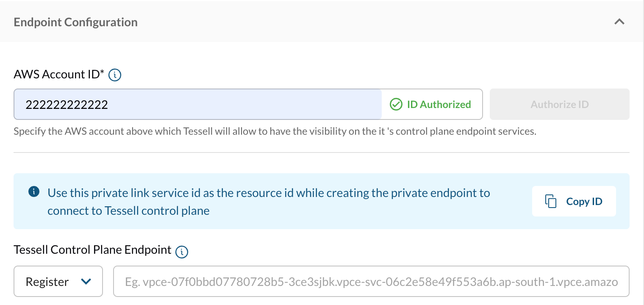This screenshot has height=305, width=644.
Task: Focus the vpce endpoint placeholder input field
Action: [371, 281]
